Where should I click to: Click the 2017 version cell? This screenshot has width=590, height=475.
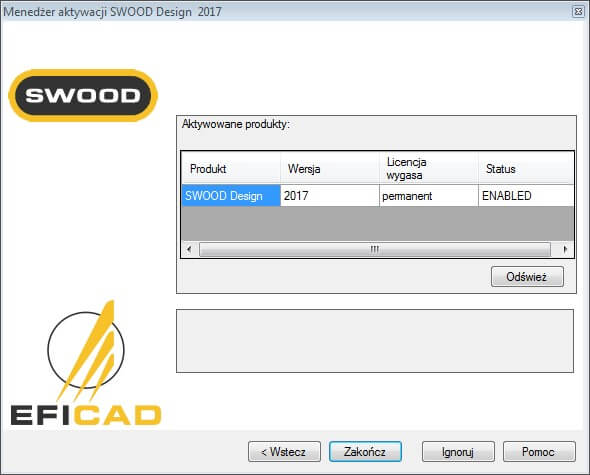click(x=330, y=196)
